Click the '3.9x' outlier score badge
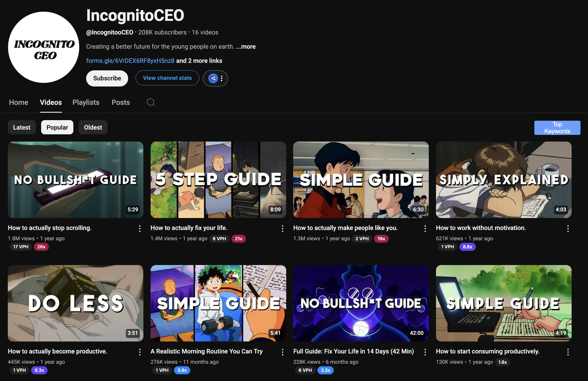This screenshot has height=381, width=588. tap(182, 370)
